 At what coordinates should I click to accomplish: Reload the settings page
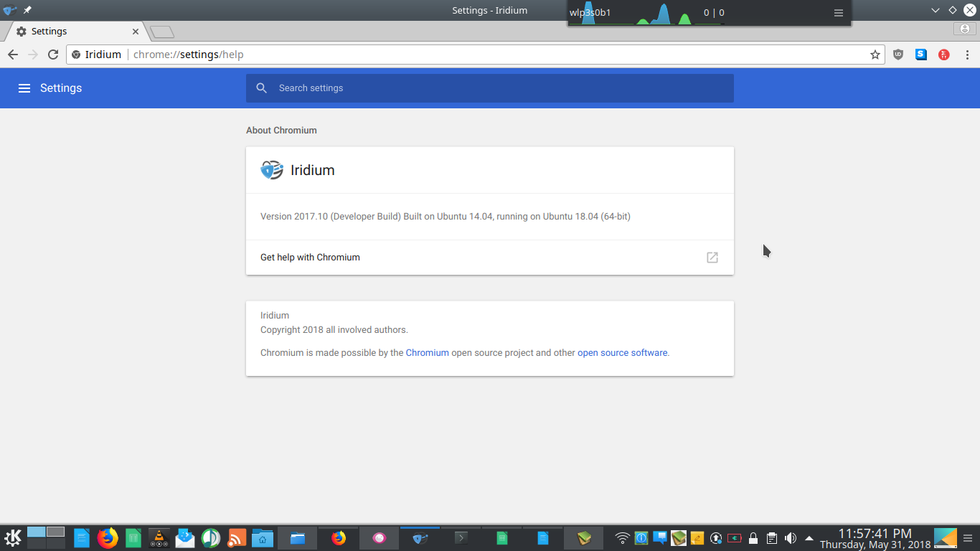coord(53,55)
